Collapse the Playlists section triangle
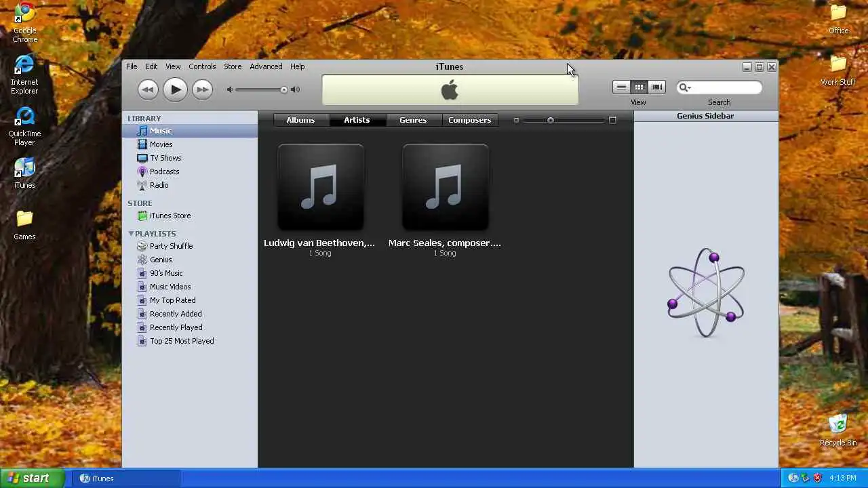Viewport: 868px width, 488px height. [x=131, y=234]
